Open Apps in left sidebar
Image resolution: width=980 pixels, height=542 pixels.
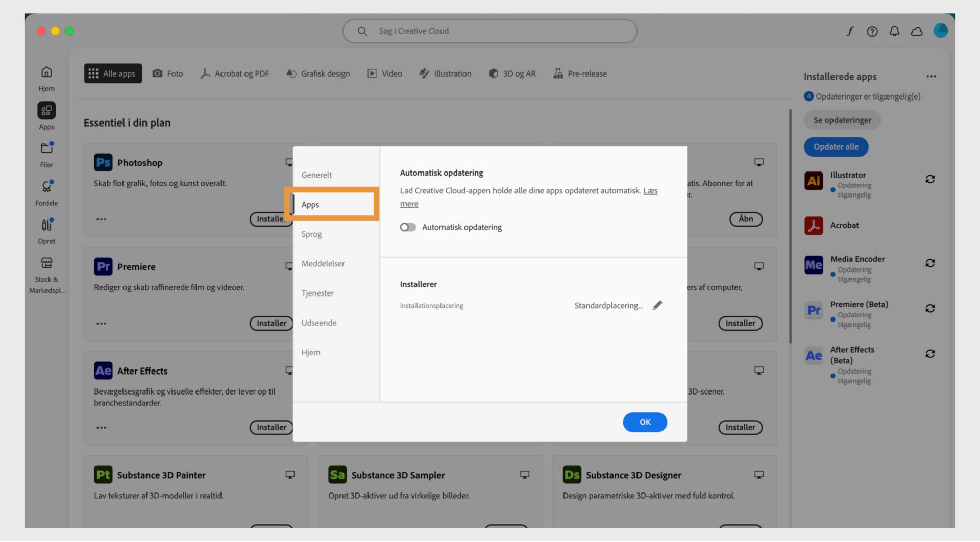[46, 116]
